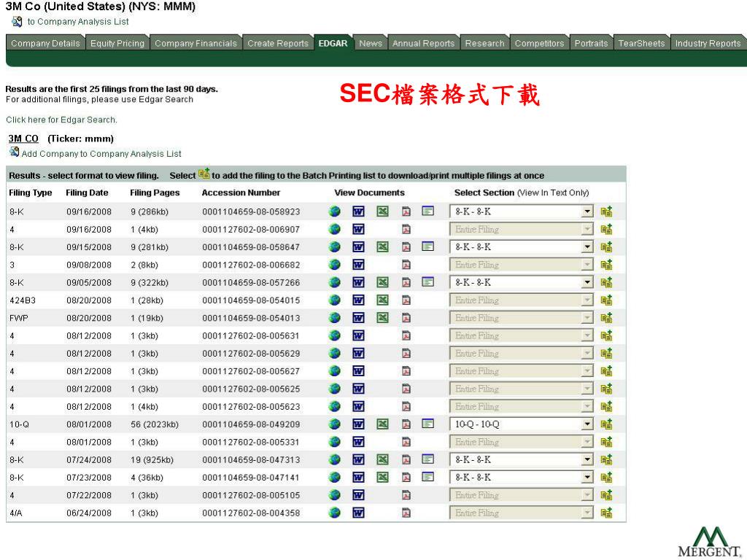Viewport: 747px width, 560px height.
Task: Click the Filing Type column header
Action: coord(31,192)
